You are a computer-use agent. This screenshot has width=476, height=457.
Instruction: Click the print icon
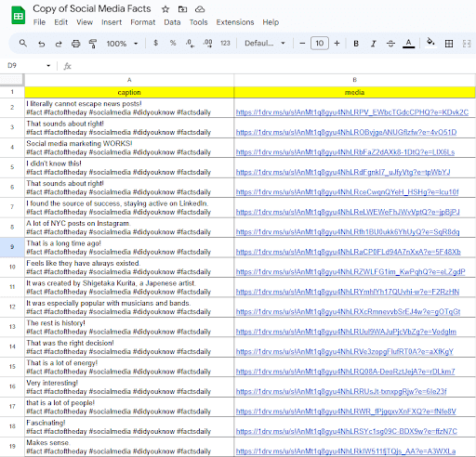(75, 44)
